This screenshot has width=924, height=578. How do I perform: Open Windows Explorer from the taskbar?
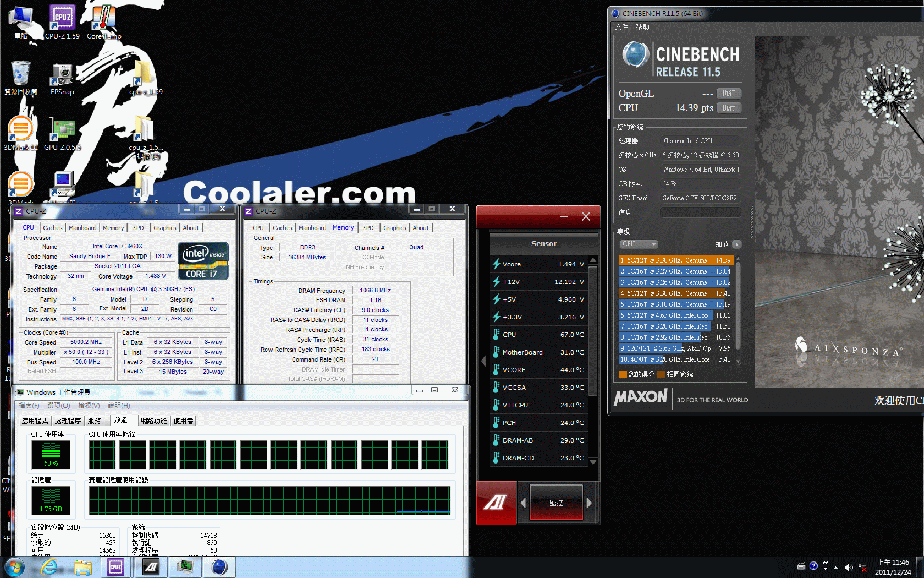[83, 567]
